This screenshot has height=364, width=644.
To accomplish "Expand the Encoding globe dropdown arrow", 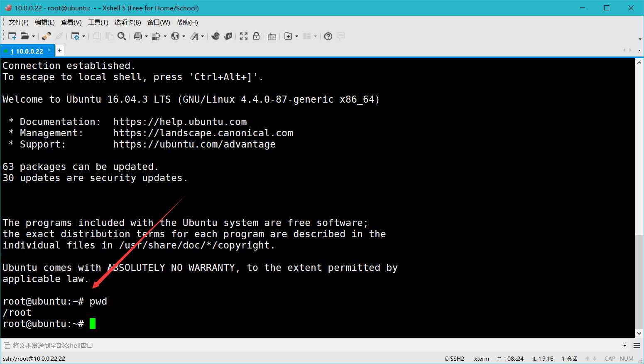I will [184, 37].
